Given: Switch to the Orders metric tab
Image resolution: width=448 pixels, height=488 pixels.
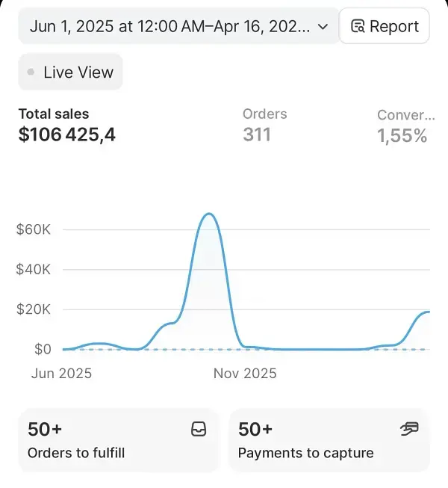Looking at the screenshot, I should click(264, 114).
